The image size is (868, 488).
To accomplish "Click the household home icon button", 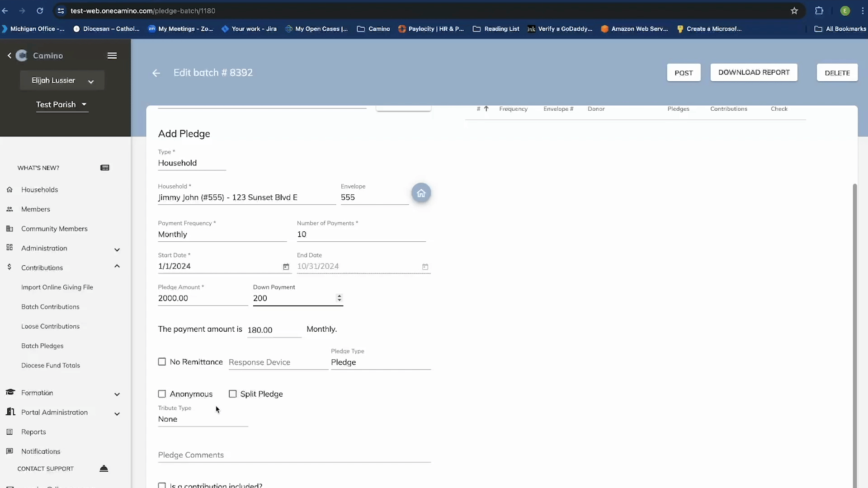I will (x=421, y=193).
